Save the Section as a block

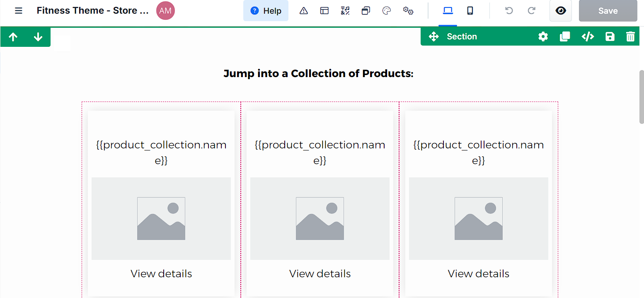pyautogui.click(x=609, y=36)
